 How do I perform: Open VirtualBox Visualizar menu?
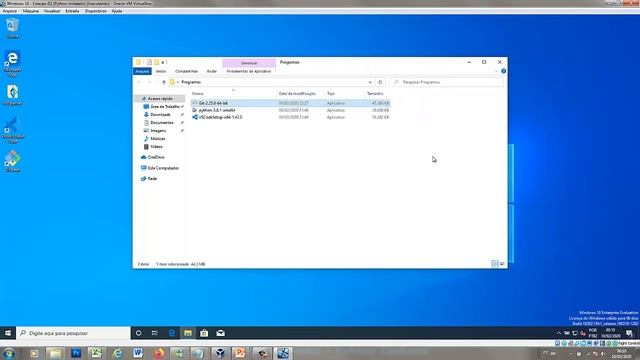pyautogui.click(x=52, y=11)
